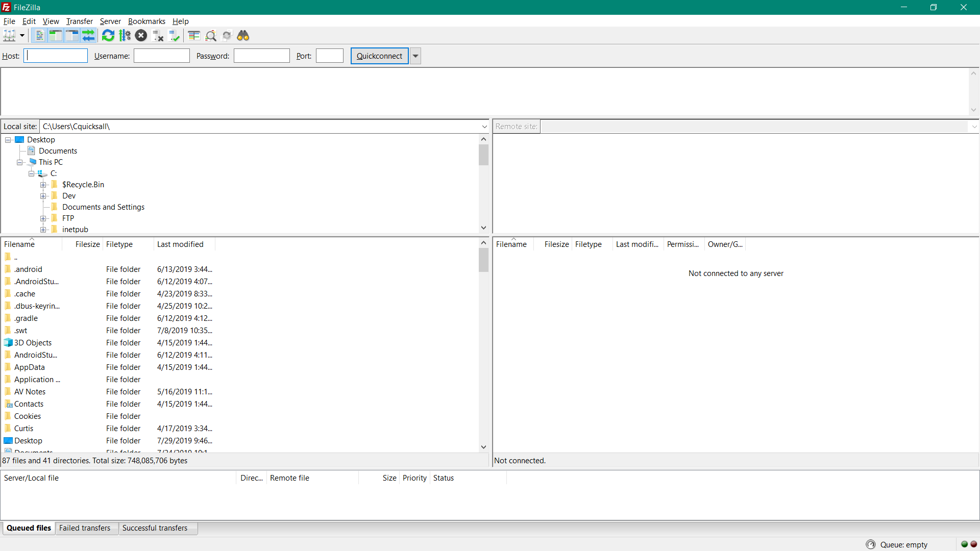Focus the Password input field
The image size is (980, 551).
(262, 56)
